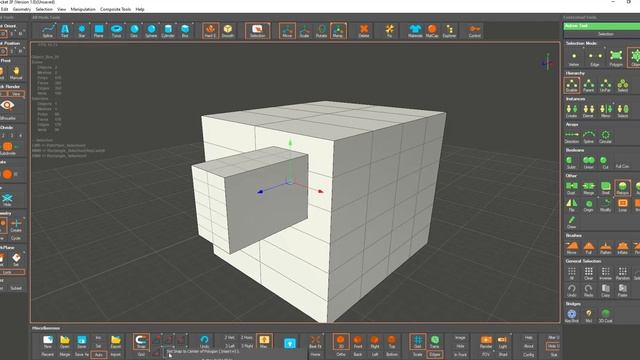Click the hierarchy UnPar icon
The image size is (640, 360).
point(605,85)
